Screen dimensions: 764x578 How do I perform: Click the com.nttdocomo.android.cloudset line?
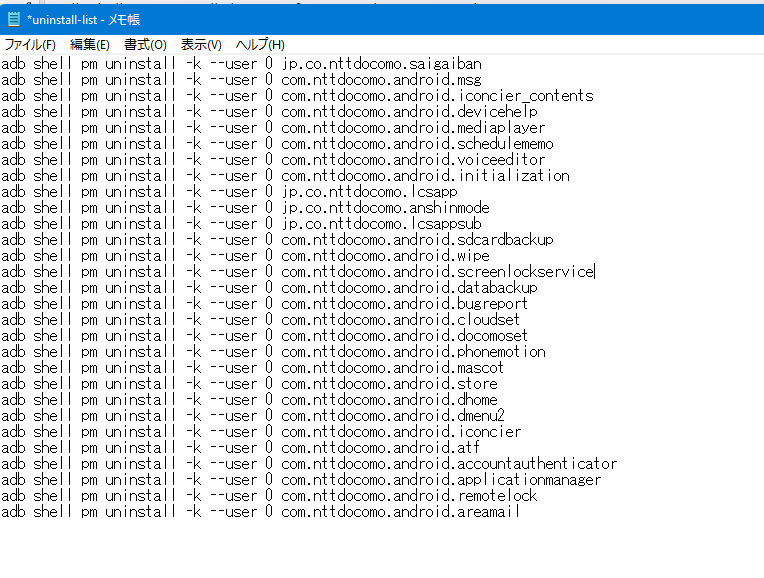260,320
